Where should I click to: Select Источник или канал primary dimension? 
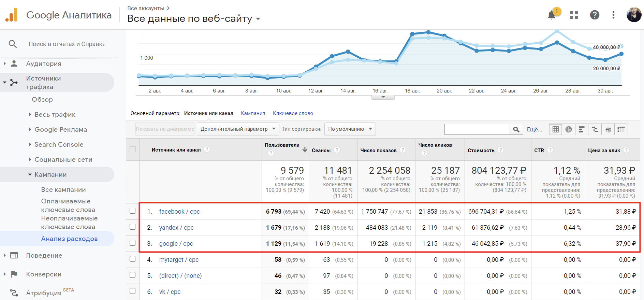(x=209, y=113)
